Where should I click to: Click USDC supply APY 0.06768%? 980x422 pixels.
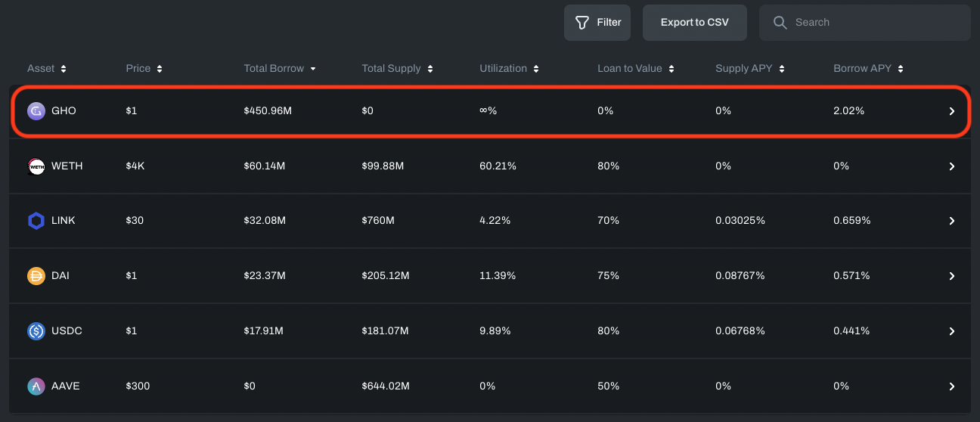click(740, 331)
